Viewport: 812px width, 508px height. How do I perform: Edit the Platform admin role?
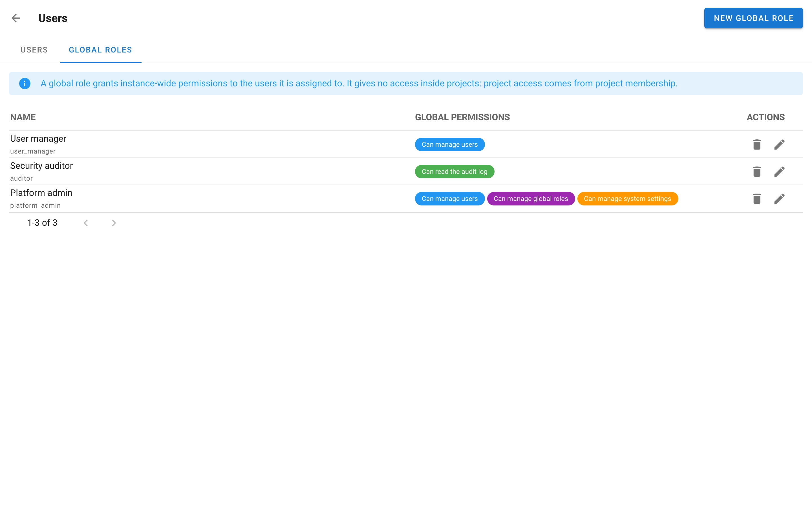[x=779, y=199]
